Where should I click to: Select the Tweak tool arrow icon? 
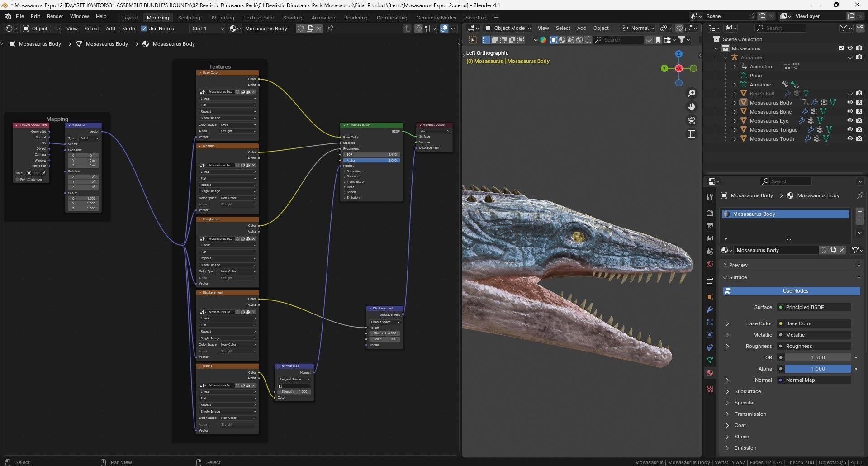[x=473, y=40]
